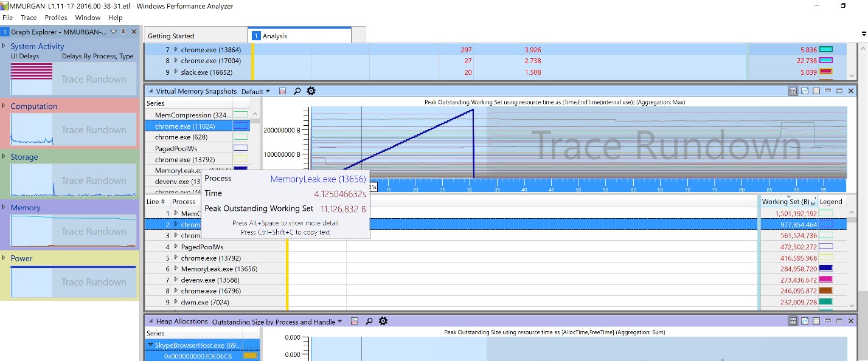Open the File menu
Viewport: 868px width, 361px height.
coord(7,18)
